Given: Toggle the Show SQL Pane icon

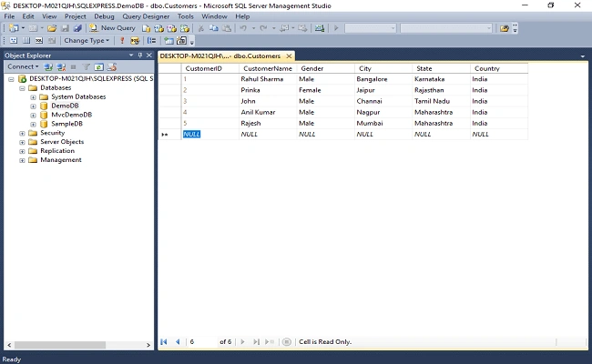Looking at the screenshot, I should (x=39, y=40).
